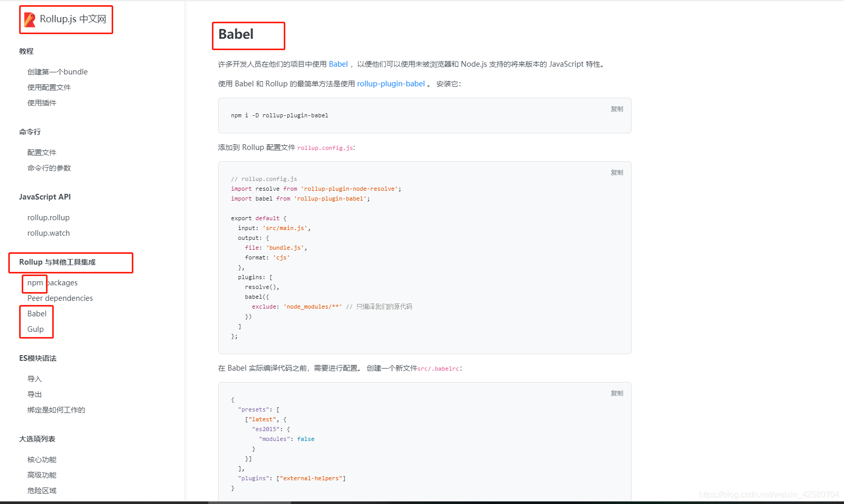Click Rollup 与其他工具集成 heading
Viewport: 844px width, 504px height.
57,262
